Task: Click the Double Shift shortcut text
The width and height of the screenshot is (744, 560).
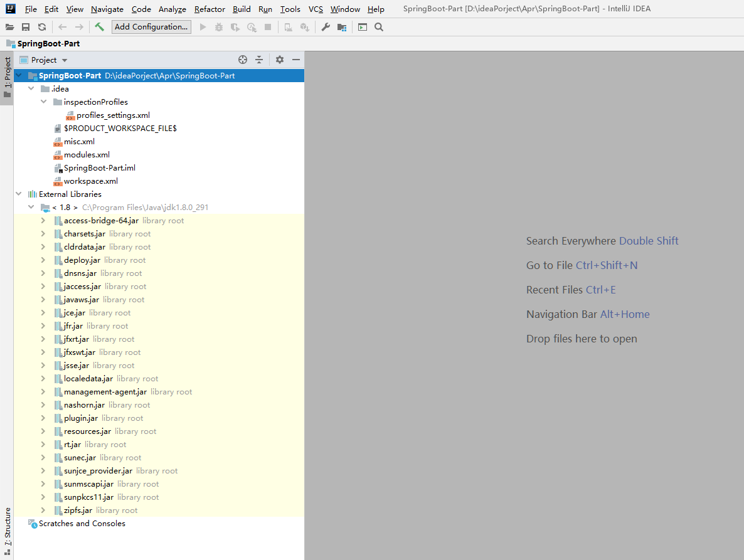Action: click(x=649, y=241)
